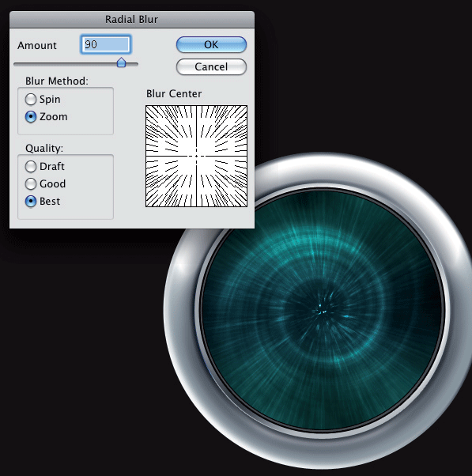
Task: Click the crosshair center of Blur Center preview
Action: click(196, 156)
